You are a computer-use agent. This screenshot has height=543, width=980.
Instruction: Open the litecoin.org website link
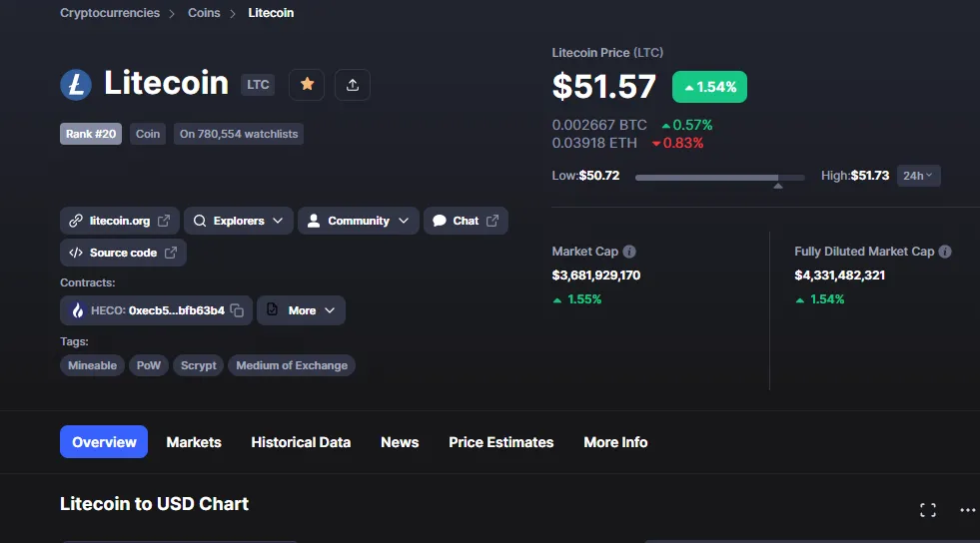tap(119, 221)
